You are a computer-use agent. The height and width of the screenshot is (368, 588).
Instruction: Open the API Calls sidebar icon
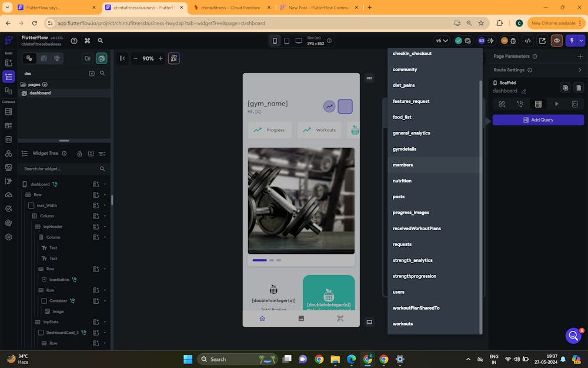9,153
